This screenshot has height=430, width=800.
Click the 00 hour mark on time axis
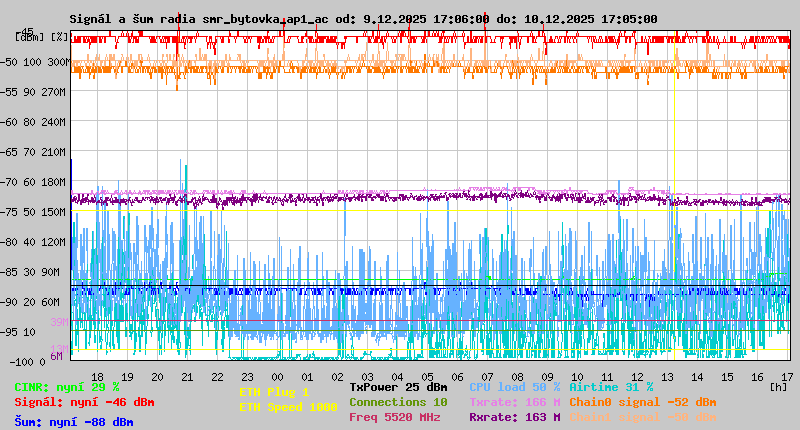pyautogui.click(x=278, y=376)
